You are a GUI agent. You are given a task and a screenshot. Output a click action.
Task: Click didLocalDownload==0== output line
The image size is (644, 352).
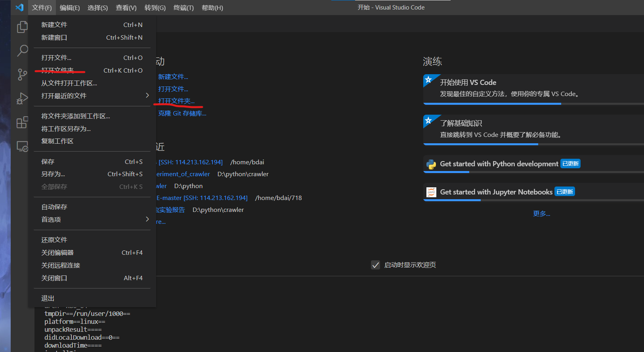(x=82, y=337)
